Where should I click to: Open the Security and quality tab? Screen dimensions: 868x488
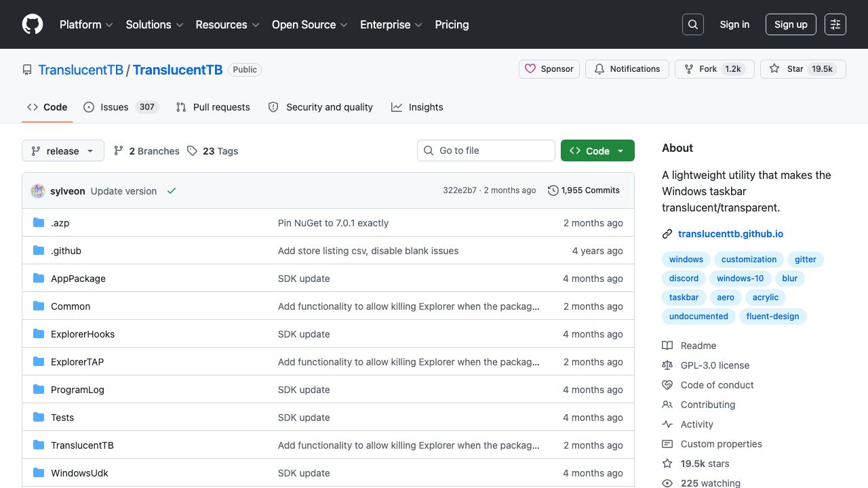pos(321,107)
